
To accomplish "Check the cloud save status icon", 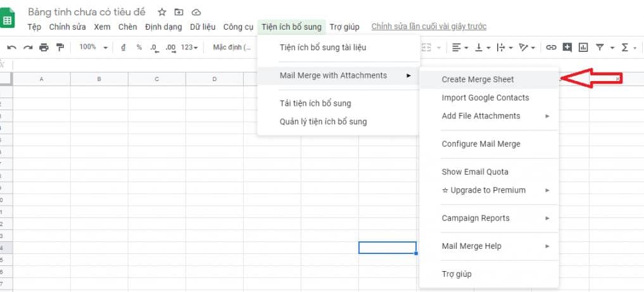I will tap(196, 12).
